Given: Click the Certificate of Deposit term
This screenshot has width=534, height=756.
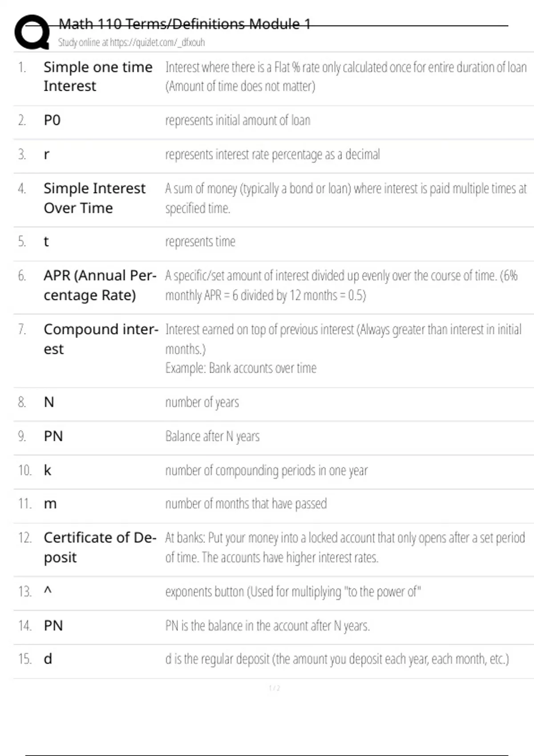Looking at the screenshot, I should tap(100, 547).
